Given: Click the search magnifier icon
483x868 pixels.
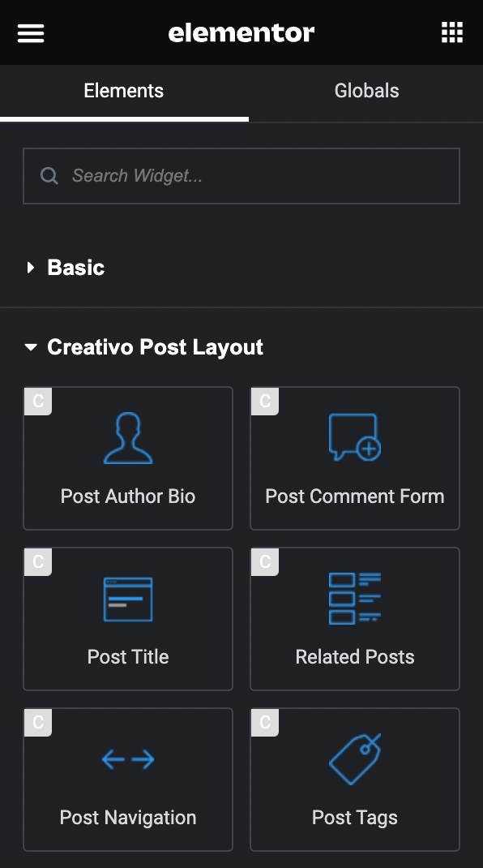Looking at the screenshot, I should [x=49, y=176].
